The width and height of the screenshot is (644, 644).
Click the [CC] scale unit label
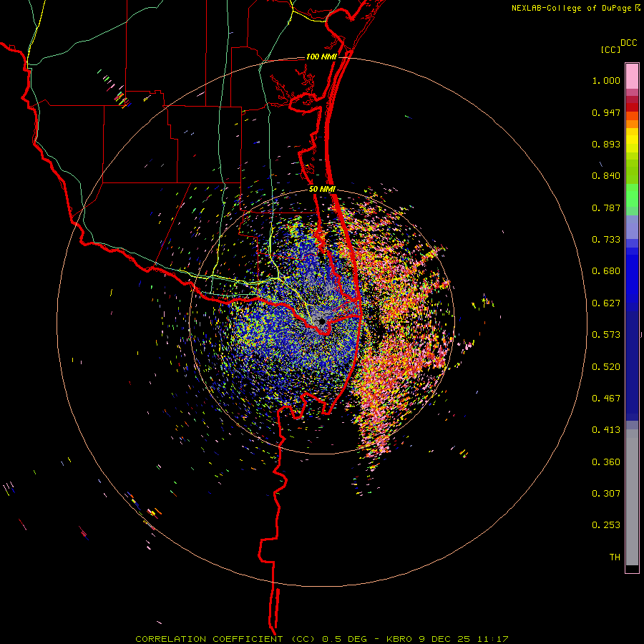coord(611,49)
